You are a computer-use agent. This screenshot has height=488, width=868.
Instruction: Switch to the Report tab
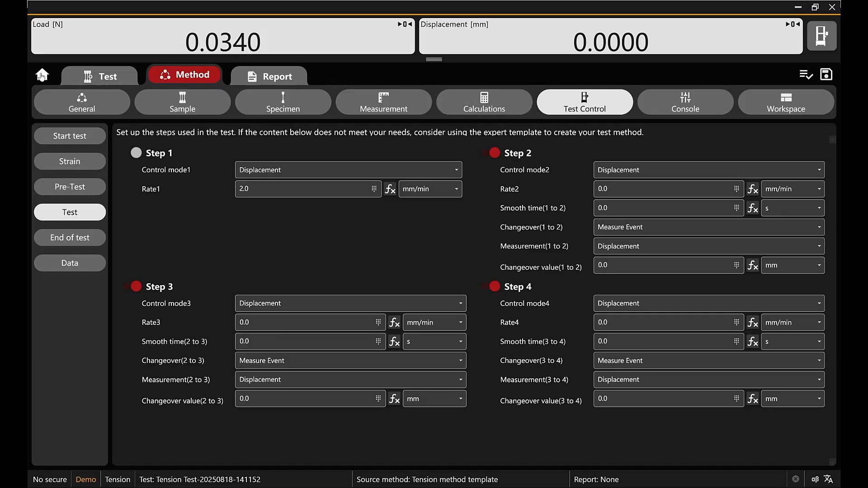point(269,76)
